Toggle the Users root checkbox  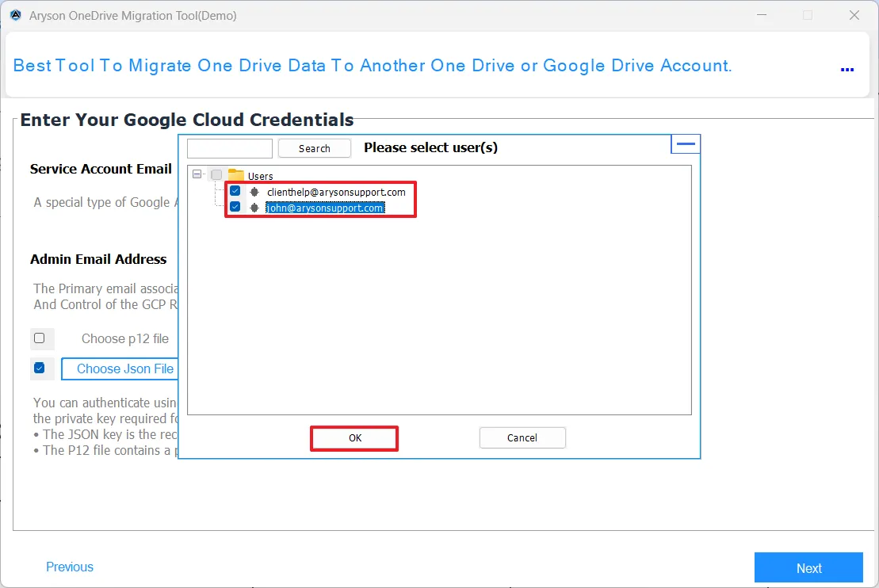pyautogui.click(x=216, y=175)
